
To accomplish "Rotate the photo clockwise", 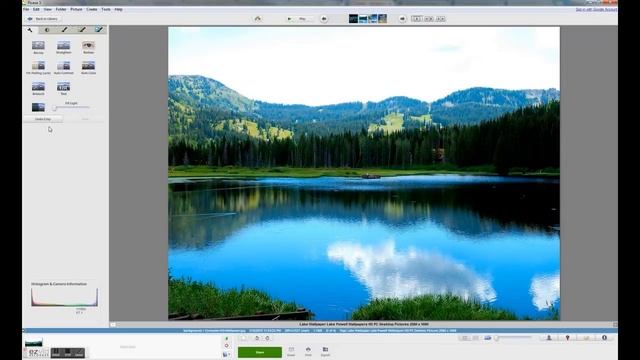I will click(267, 338).
